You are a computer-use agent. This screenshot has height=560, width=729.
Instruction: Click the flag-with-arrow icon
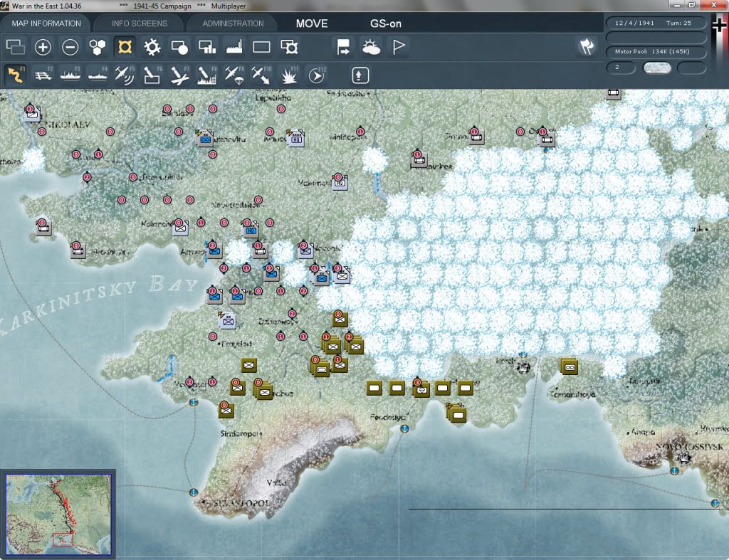pyautogui.click(x=343, y=47)
